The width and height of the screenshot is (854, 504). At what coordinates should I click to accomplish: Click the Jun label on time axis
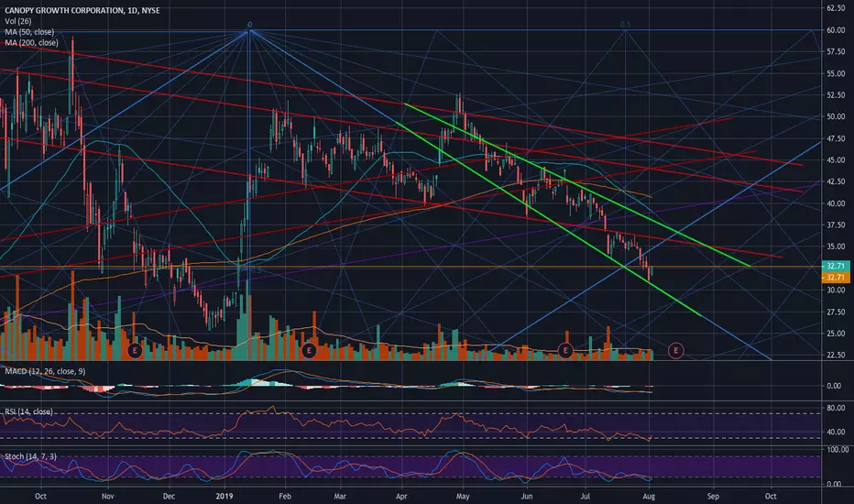pyautogui.click(x=526, y=497)
